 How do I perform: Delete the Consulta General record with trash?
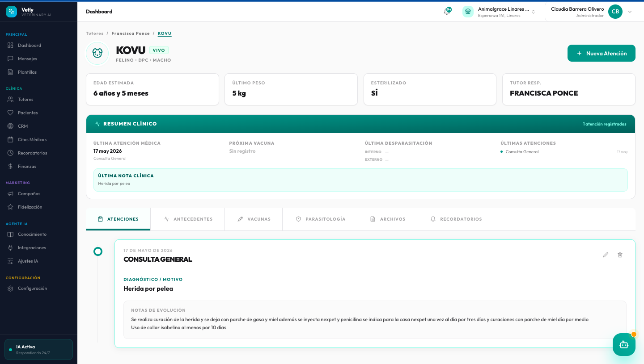(620, 255)
